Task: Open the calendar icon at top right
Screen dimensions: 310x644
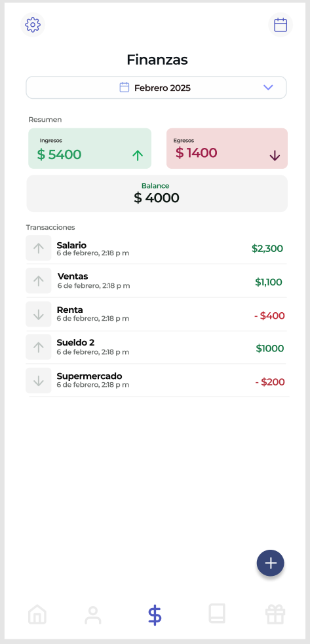Action: point(281,25)
